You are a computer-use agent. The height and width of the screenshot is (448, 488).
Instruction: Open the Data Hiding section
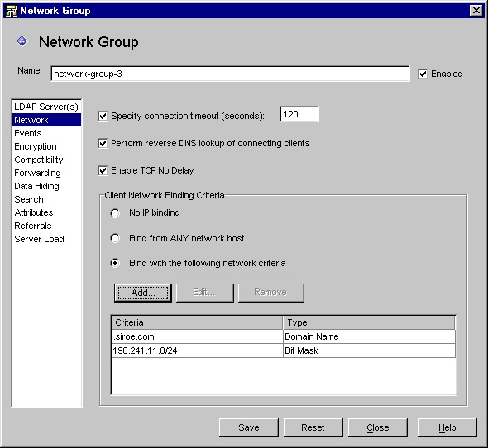(x=46, y=186)
